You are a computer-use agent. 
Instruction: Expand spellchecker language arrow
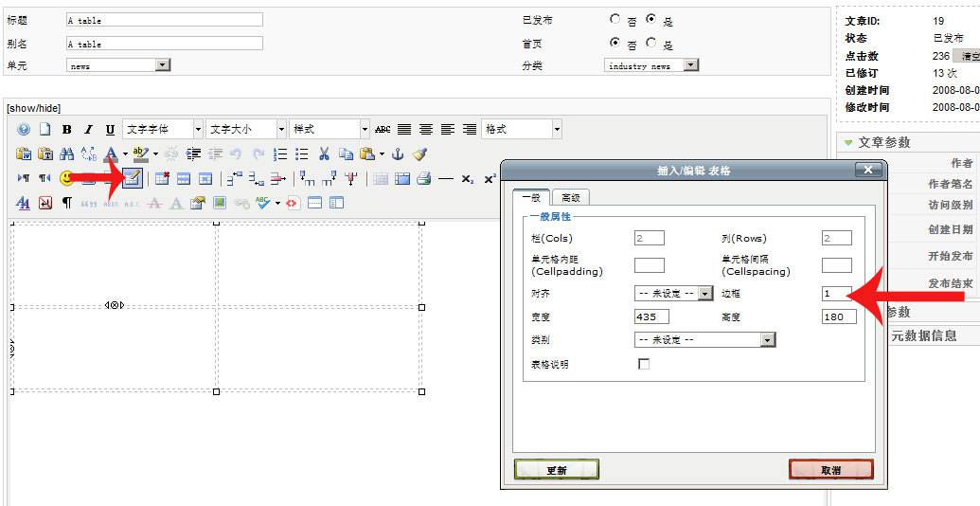pos(277,204)
